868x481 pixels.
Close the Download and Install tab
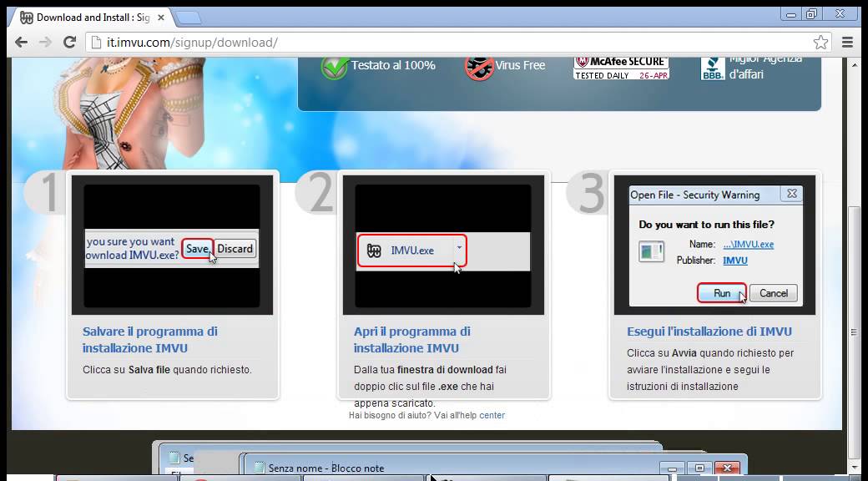click(x=160, y=18)
